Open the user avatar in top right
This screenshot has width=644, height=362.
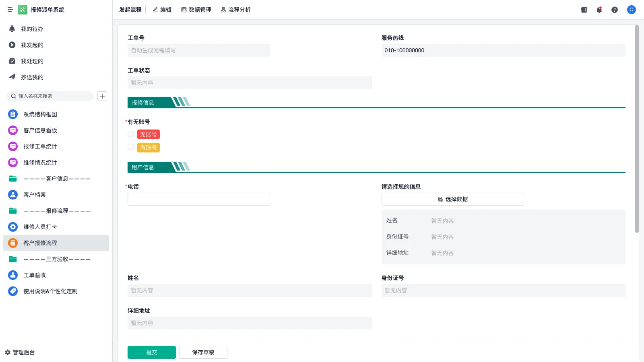pos(631,10)
